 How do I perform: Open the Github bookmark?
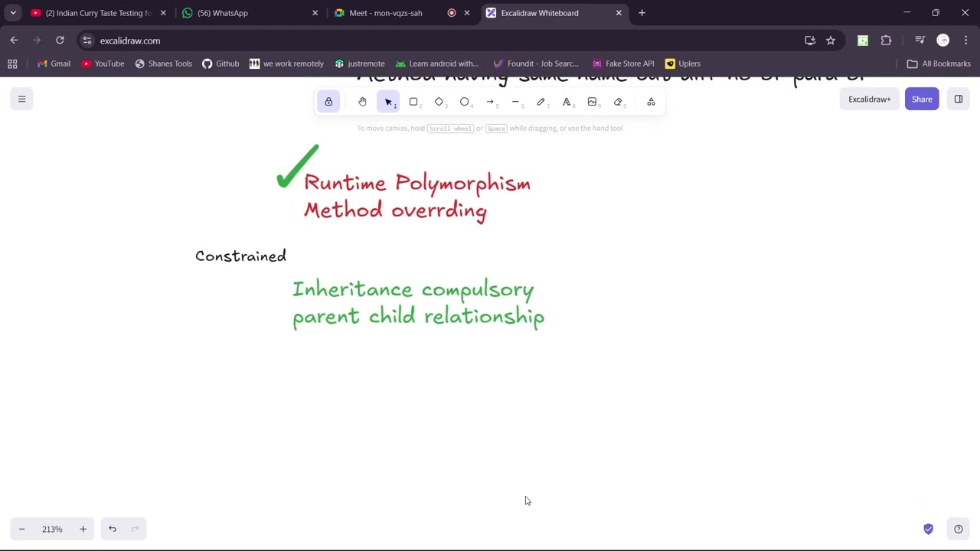(x=220, y=64)
